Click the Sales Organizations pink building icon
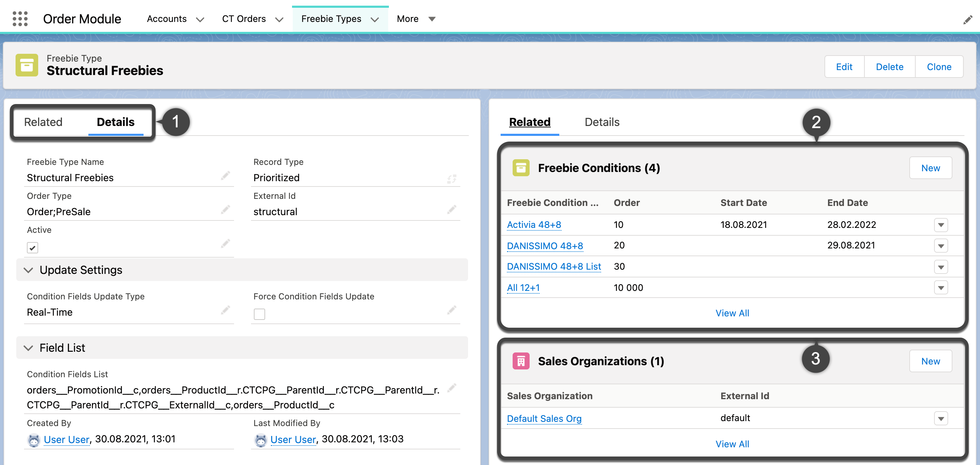Image resolution: width=980 pixels, height=465 pixels. pyautogui.click(x=520, y=361)
